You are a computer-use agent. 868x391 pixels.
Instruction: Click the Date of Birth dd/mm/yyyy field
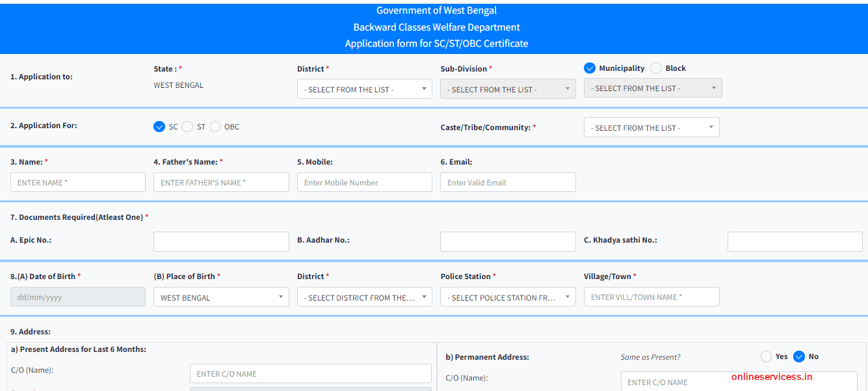click(x=77, y=296)
